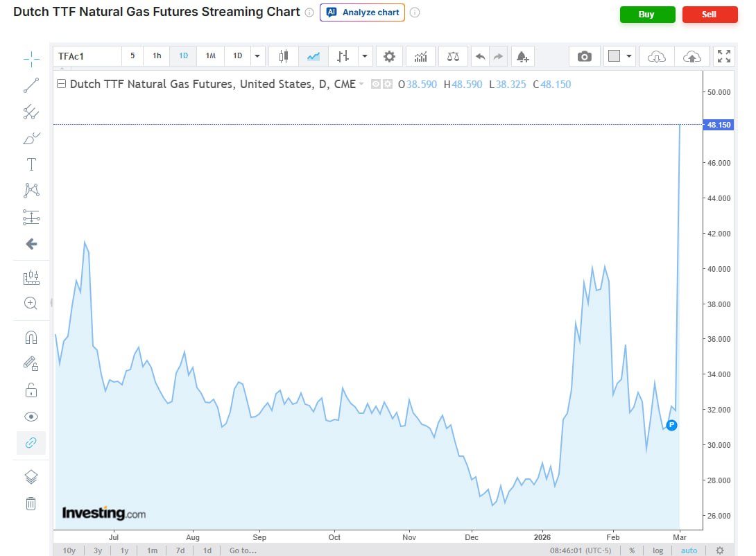Image resolution: width=756 pixels, height=556 pixels.
Task: Hide all drawings using the eye icon
Action: tap(31, 417)
